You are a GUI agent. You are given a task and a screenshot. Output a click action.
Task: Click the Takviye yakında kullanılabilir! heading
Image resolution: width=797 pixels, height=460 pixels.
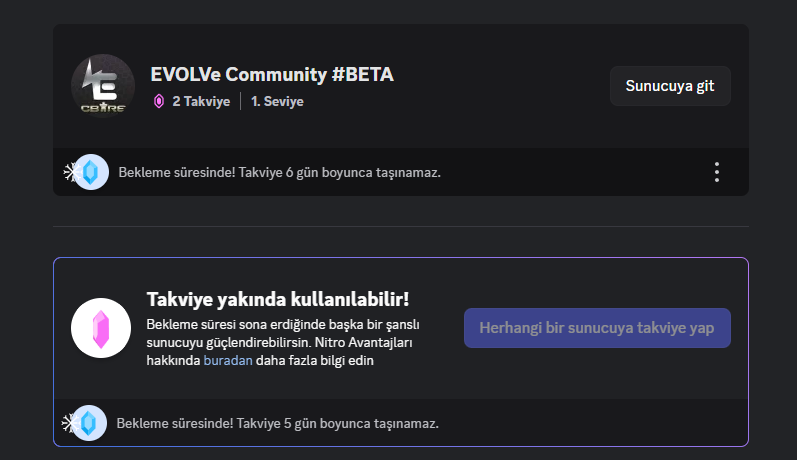click(x=278, y=299)
